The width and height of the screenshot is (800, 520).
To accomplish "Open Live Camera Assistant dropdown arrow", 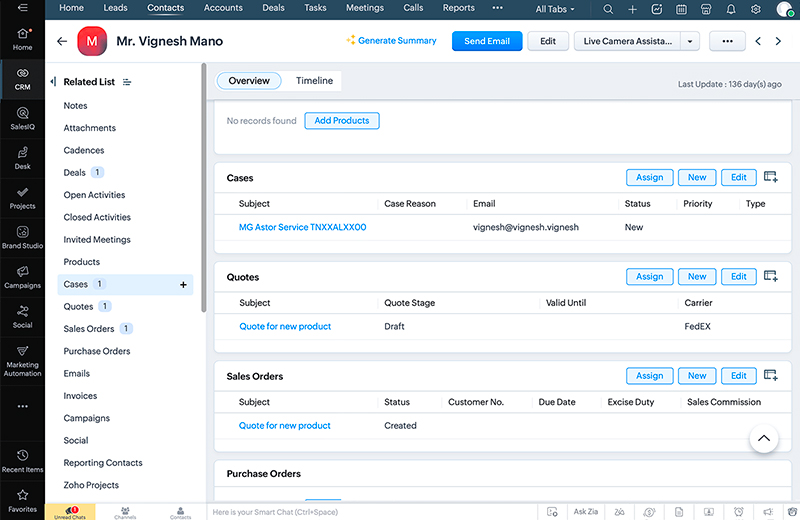I will pyautogui.click(x=690, y=41).
